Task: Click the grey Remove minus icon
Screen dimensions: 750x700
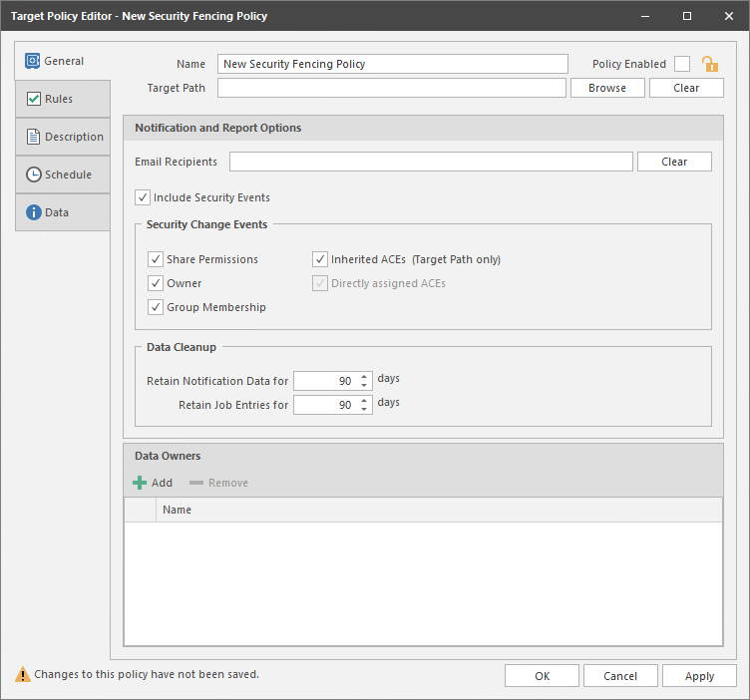Action: click(x=196, y=483)
